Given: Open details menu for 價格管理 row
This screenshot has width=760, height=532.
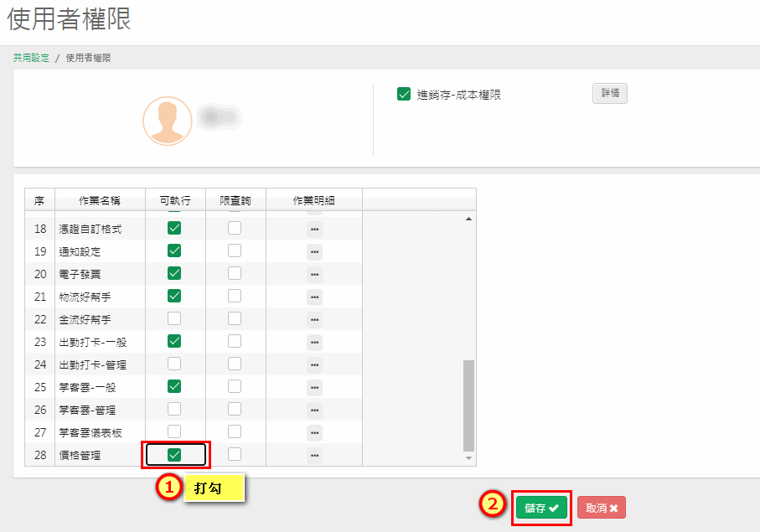Looking at the screenshot, I should coord(314,456).
